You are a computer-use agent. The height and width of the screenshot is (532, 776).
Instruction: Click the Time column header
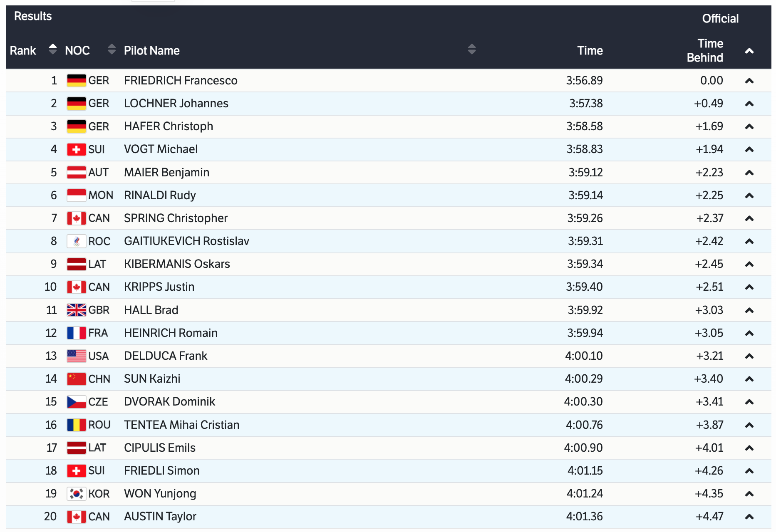[x=590, y=51]
